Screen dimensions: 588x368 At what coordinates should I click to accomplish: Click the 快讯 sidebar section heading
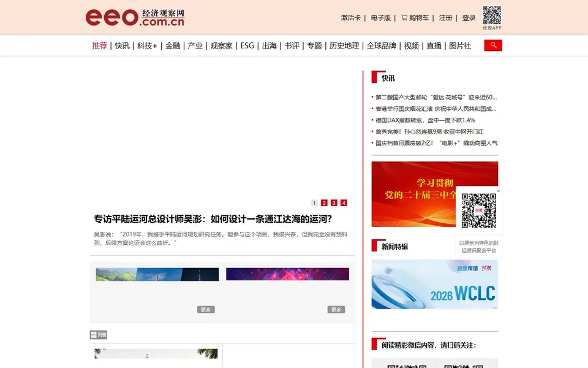pos(388,78)
